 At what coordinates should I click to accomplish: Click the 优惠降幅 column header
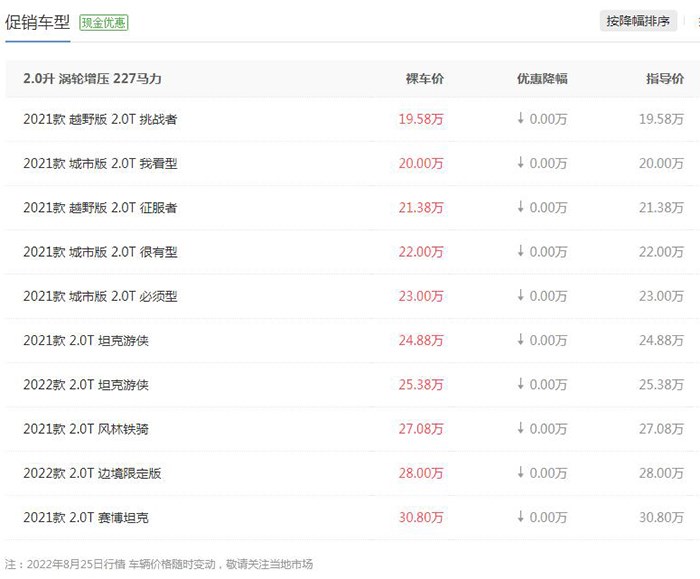[542, 79]
